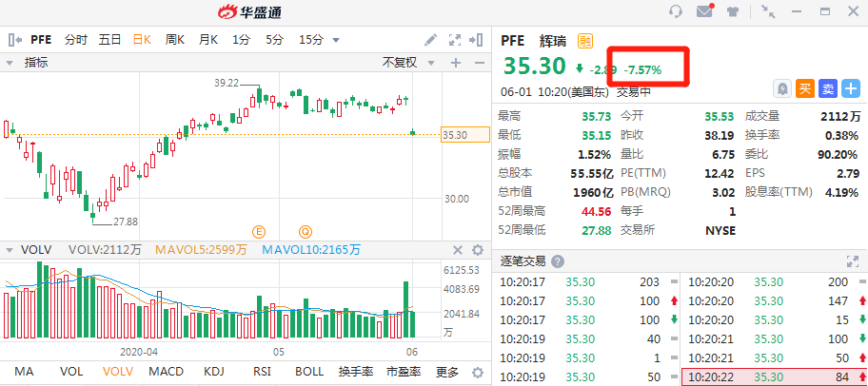Viewport: 868px width, 386px height.
Task: Open help icon next to 逐笔交易
Action: (558, 261)
